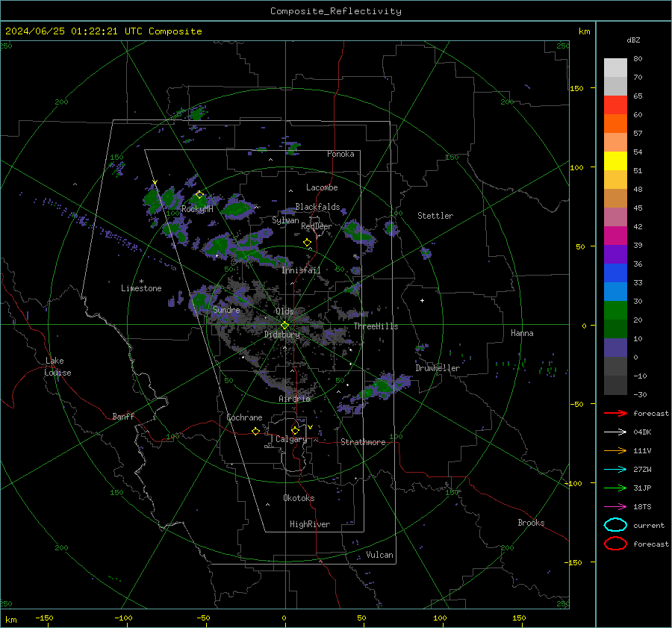Click the Stettler city label
This screenshot has height=628, width=672.
point(435,216)
